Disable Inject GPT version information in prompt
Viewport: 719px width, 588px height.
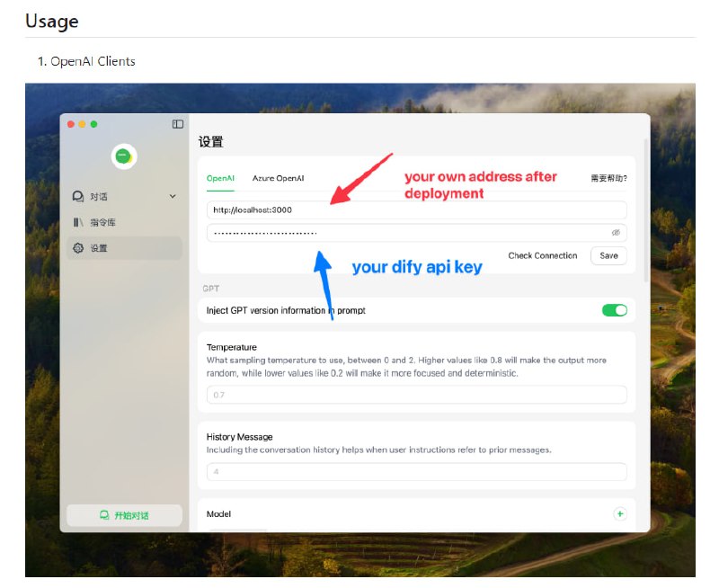[x=613, y=309]
